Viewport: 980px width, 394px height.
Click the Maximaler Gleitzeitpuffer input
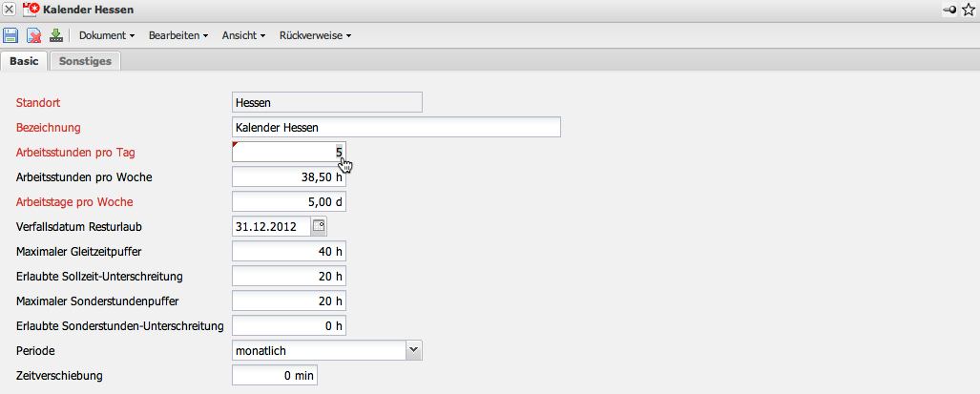coord(288,251)
